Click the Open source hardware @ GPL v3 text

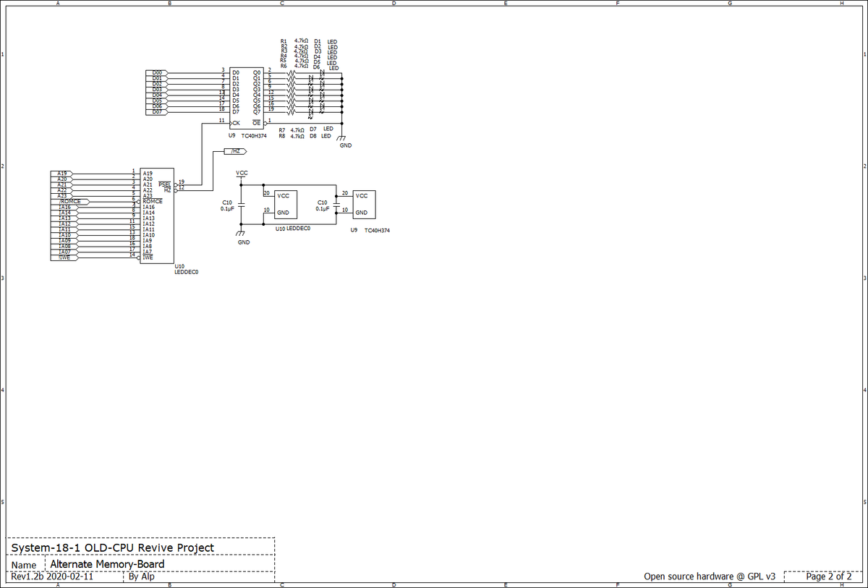(710, 576)
